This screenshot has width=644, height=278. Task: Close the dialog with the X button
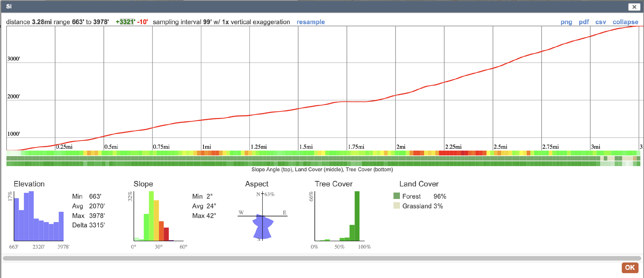634,7
